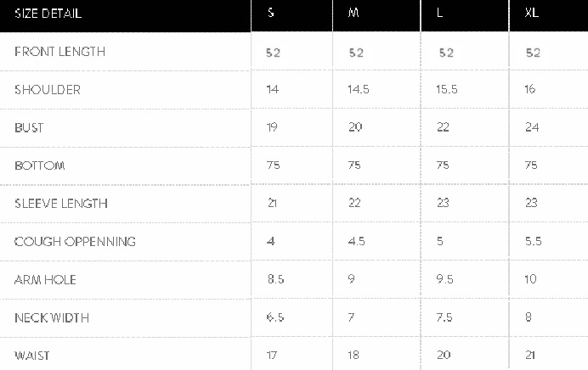The width and height of the screenshot is (588, 370).
Task: Click neck width value 7.5 for size L
Action: 444,317
